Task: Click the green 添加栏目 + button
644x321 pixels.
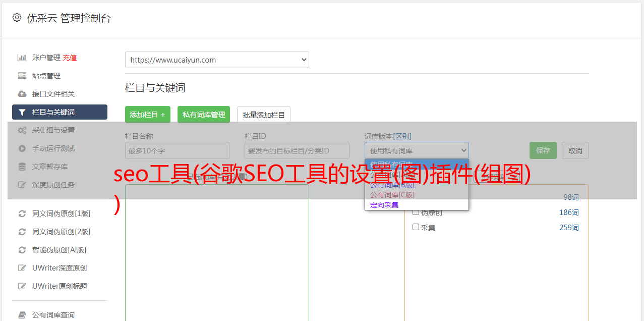Action: pyautogui.click(x=148, y=115)
